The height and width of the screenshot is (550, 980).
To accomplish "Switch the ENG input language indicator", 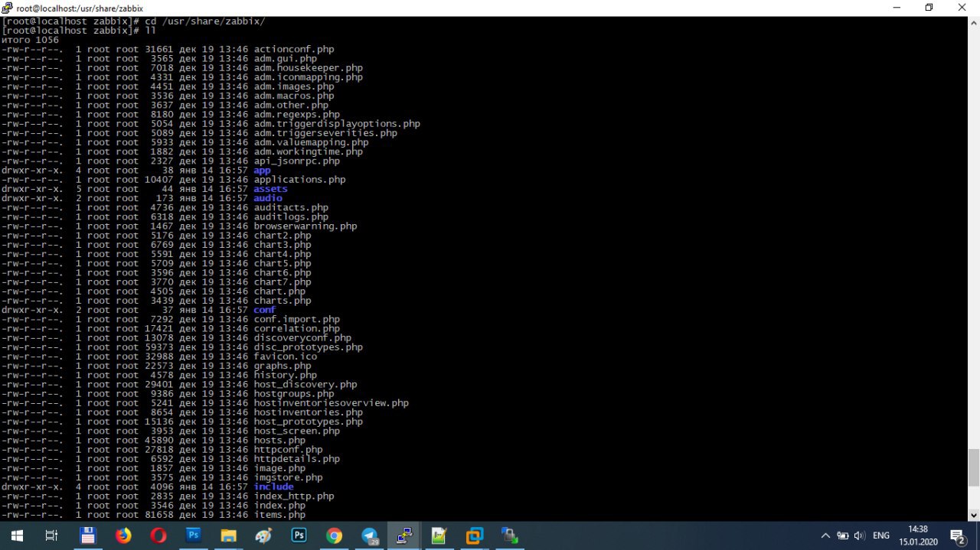I will click(882, 535).
